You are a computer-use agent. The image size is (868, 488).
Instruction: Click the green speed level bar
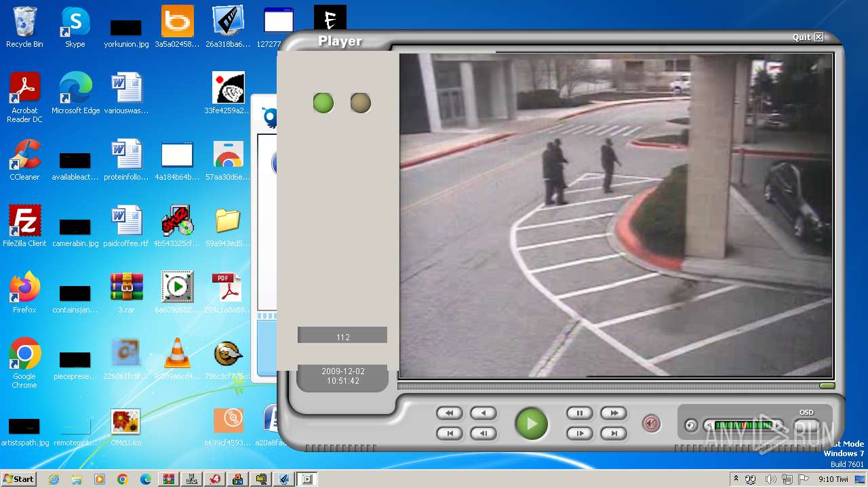(x=743, y=426)
